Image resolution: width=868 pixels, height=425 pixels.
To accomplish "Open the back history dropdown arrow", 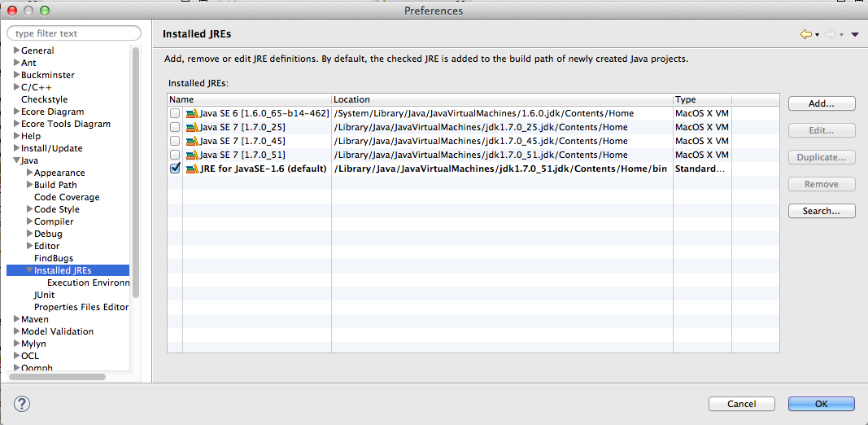I will (x=817, y=36).
